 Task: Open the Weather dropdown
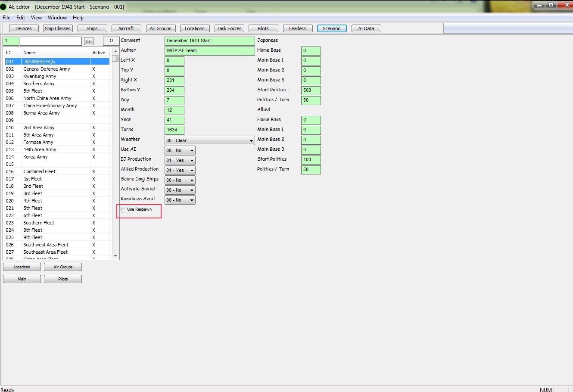[210, 140]
